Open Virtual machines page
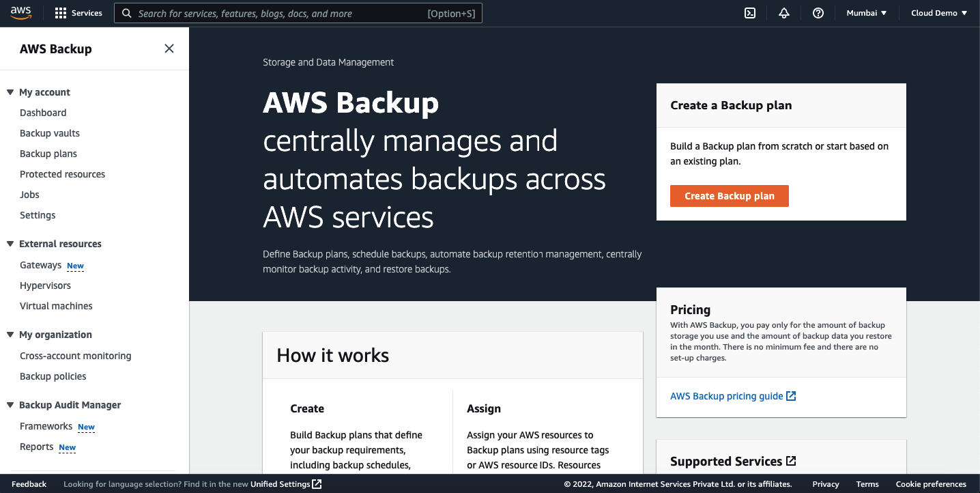This screenshot has height=493, width=980. click(56, 306)
